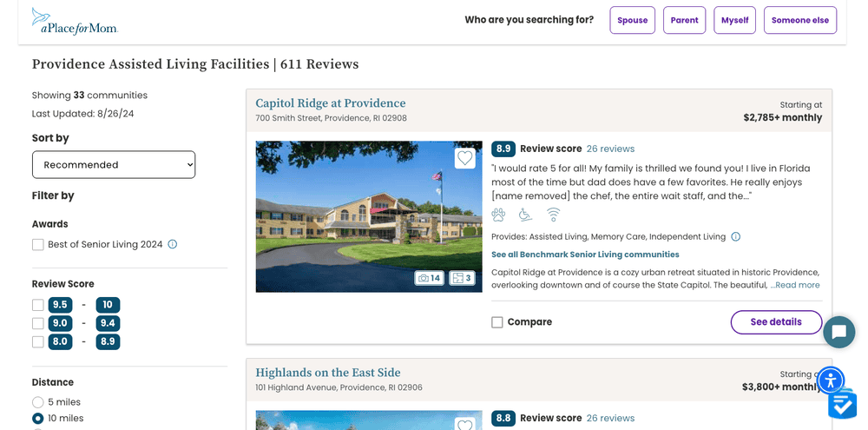Viewport: 868px width, 430px height.
Task: Open the 3 floor plans icon
Action: click(x=462, y=278)
